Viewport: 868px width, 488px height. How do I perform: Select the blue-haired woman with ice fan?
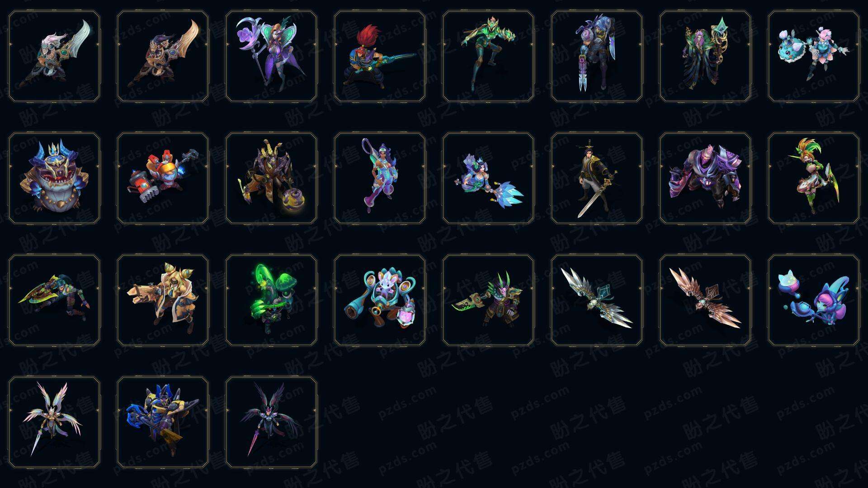coord(488,178)
